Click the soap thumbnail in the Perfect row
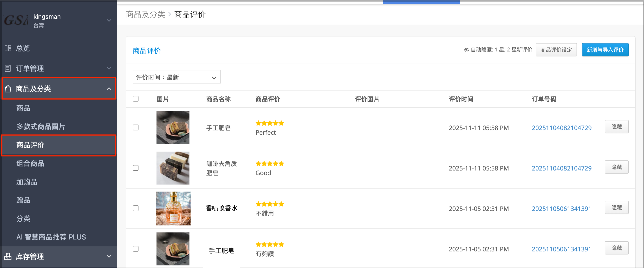This screenshot has height=268, width=644. coord(173,128)
